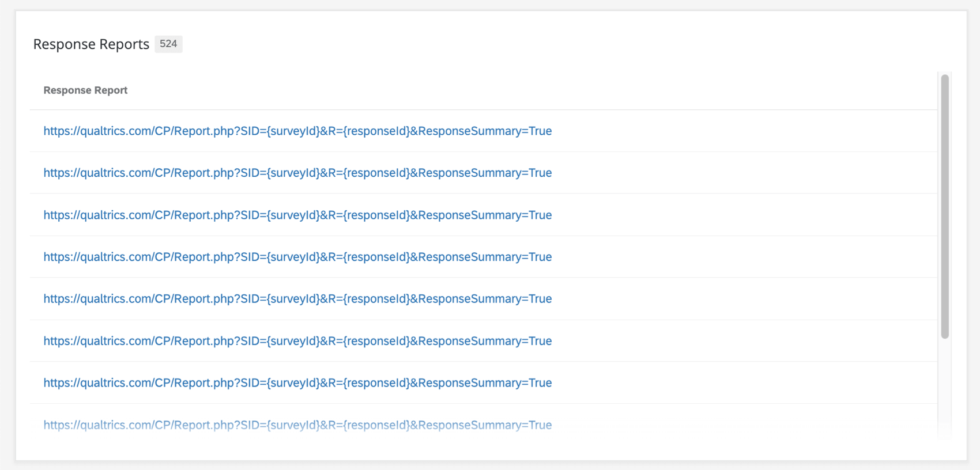The height and width of the screenshot is (470, 980).
Task: Click the Response Reports panel title
Action: point(91,44)
